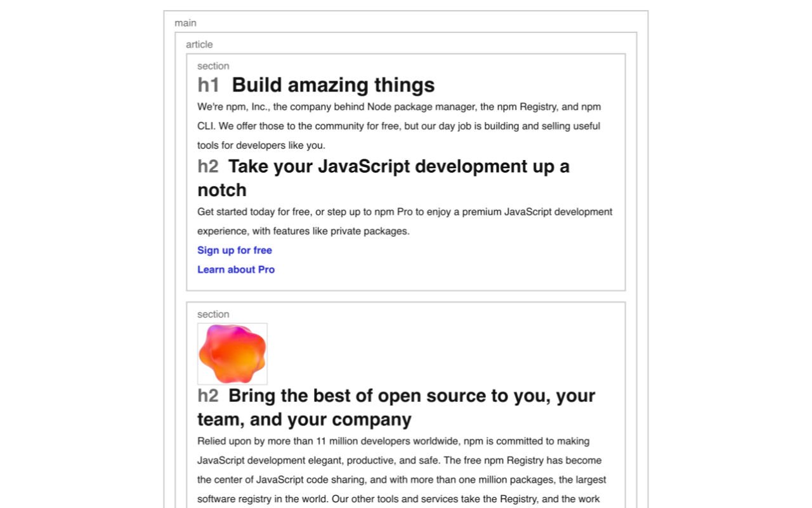The width and height of the screenshot is (812, 508).
Task: Click the h2 tag before "Bring the best"
Action: (x=207, y=396)
